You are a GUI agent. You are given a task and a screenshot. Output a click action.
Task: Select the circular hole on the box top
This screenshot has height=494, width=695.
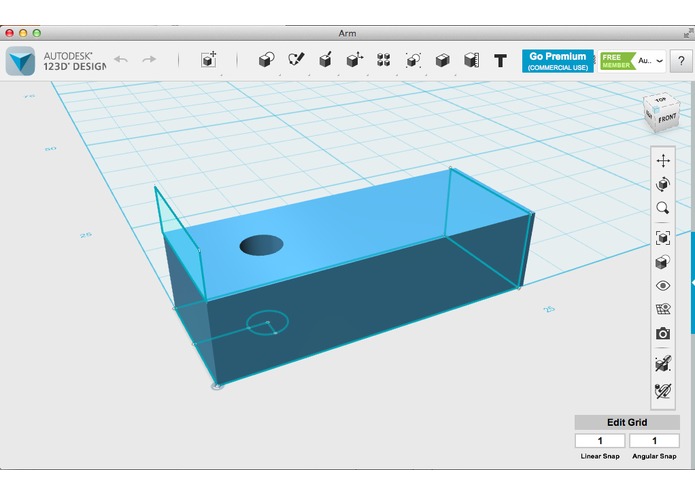click(262, 245)
